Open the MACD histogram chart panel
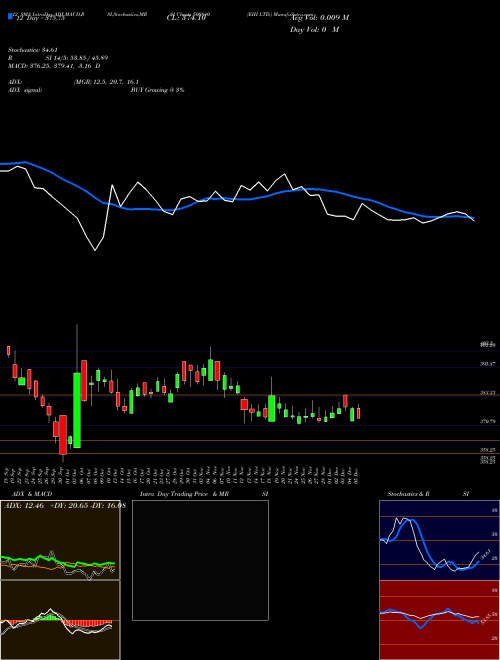The width and height of the screenshot is (500, 660). pos(60,620)
